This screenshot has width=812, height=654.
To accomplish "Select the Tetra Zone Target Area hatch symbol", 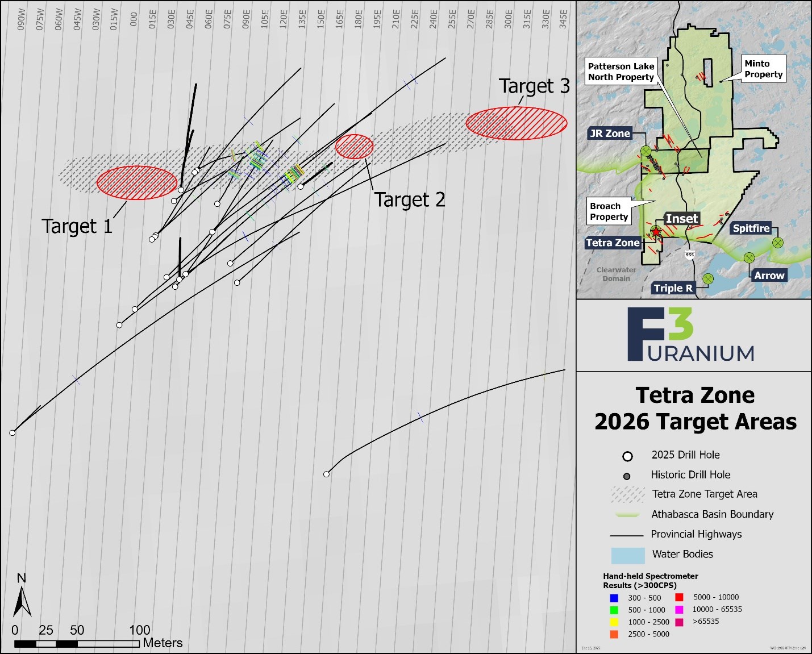I will coord(628,494).
